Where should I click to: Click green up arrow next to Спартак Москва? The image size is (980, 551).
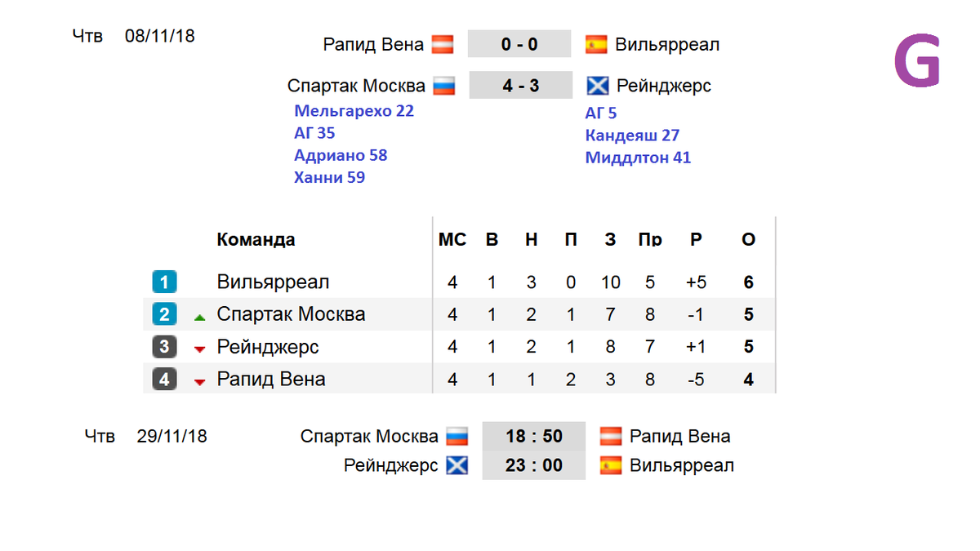tap(199, 318)
